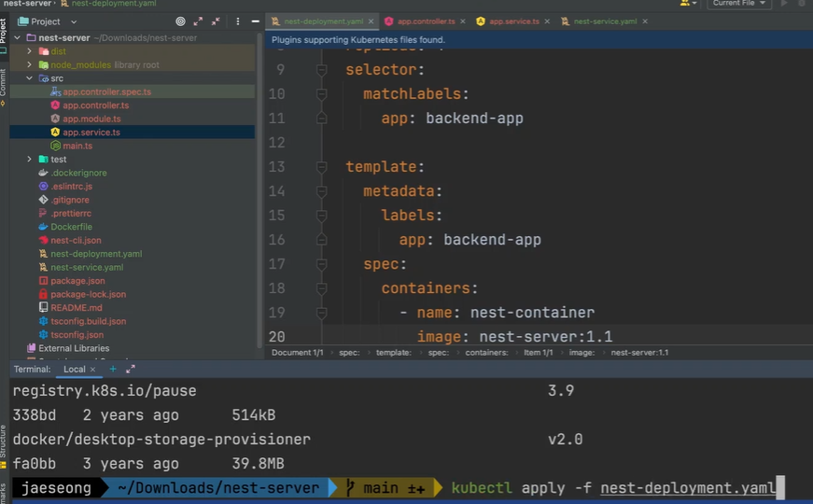Image resolution: width=813 pixels, height=504 pixels.
Task: Collapse the src folder
Action: [x=30, y=78]
